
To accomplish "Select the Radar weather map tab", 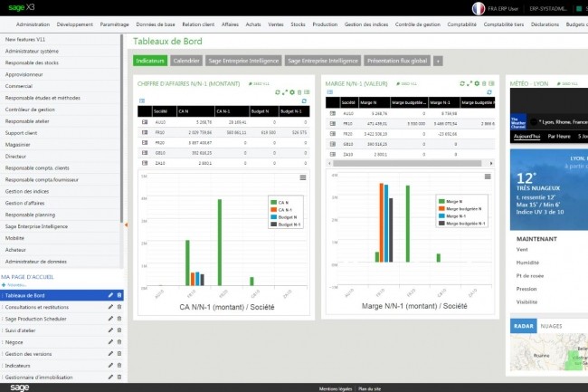I will coord(524,326).
